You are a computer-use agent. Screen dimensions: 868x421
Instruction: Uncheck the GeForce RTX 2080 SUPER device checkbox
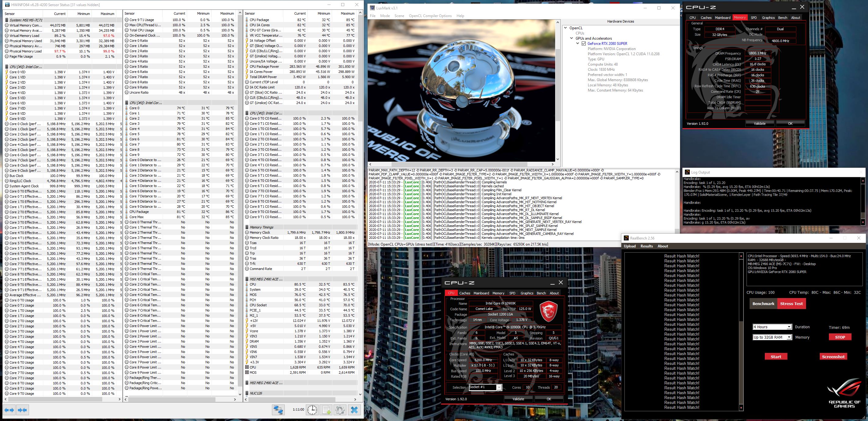[x=584, y=43]
